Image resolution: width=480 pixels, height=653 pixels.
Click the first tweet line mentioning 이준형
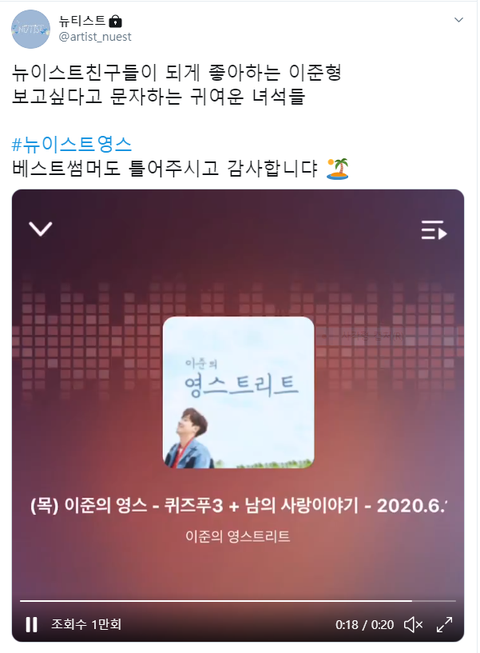tap(177, 73)
